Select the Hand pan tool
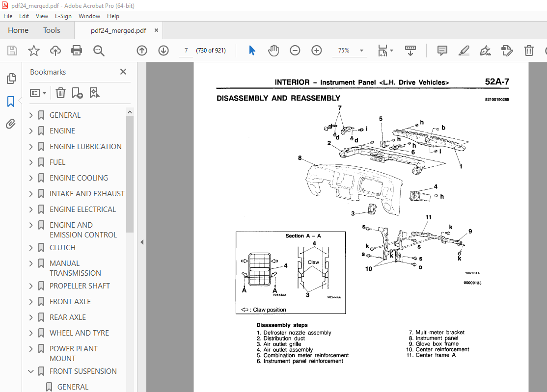 coord(273,51)
